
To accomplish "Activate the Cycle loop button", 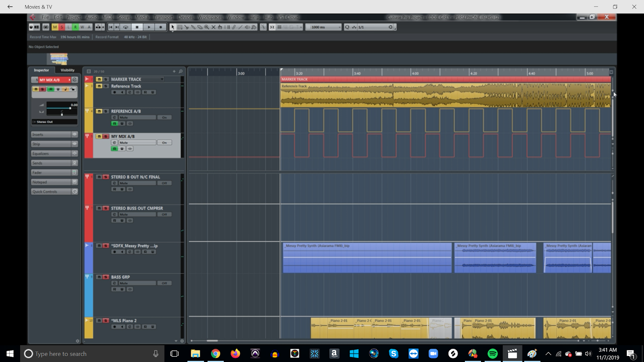I will pyautogui.click(x=126, y=27).
